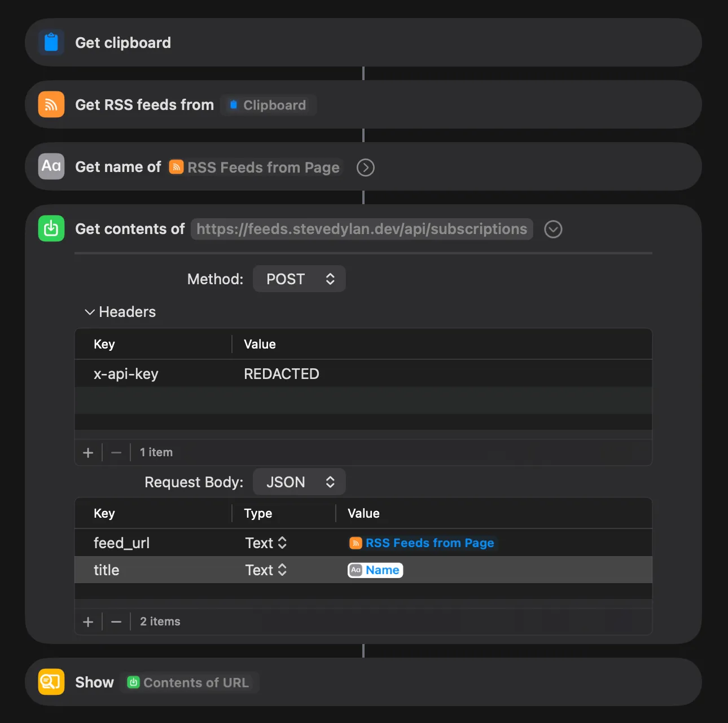
Task: Remove body field with minus beside 2 items
Action: point(116,621)
